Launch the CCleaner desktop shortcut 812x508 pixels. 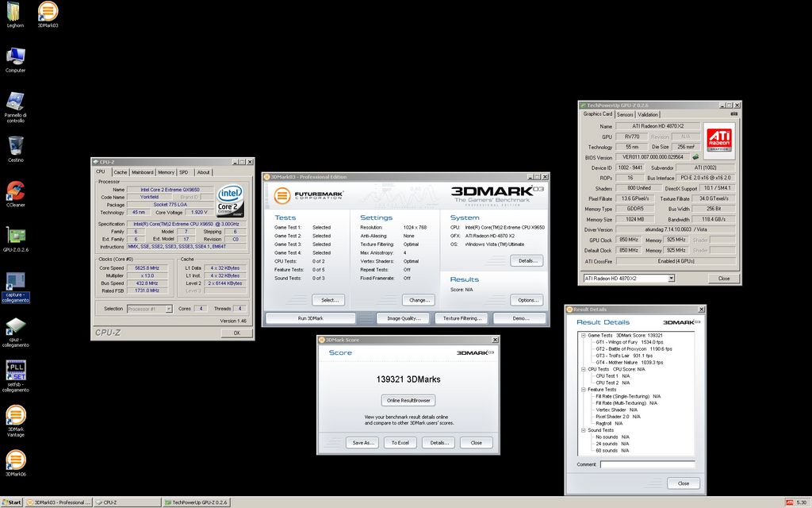click(16, 194)
